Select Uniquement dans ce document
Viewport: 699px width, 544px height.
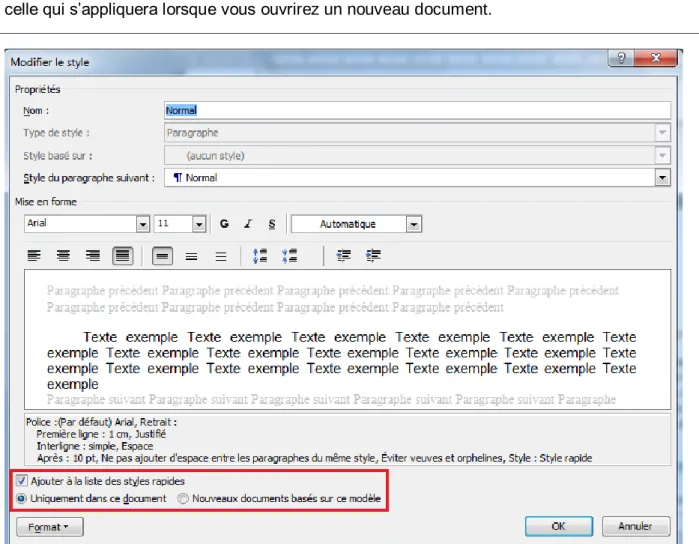(x=21, y=499)
